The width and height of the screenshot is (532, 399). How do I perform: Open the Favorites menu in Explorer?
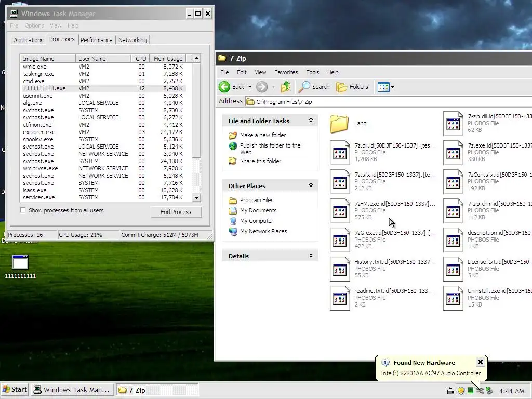click(286, 72)
